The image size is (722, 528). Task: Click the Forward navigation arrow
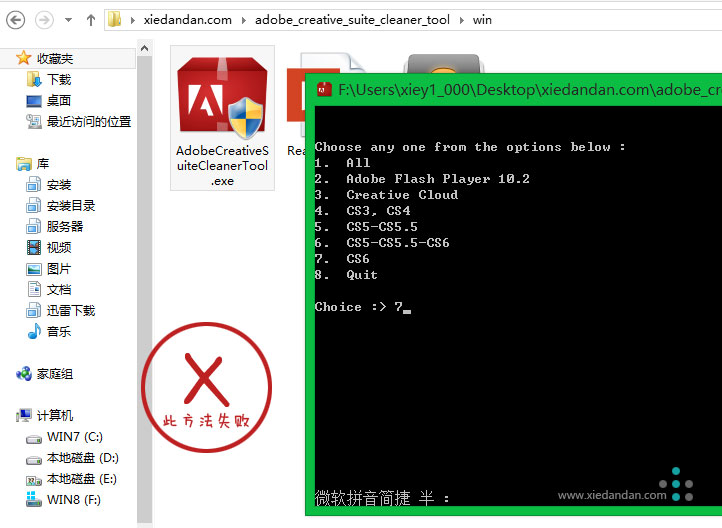44,20
